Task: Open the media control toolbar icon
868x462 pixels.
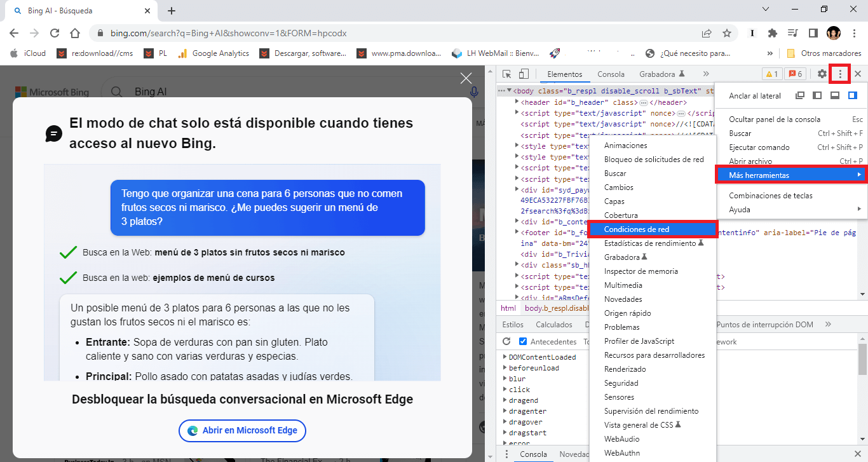Action: 793,33
